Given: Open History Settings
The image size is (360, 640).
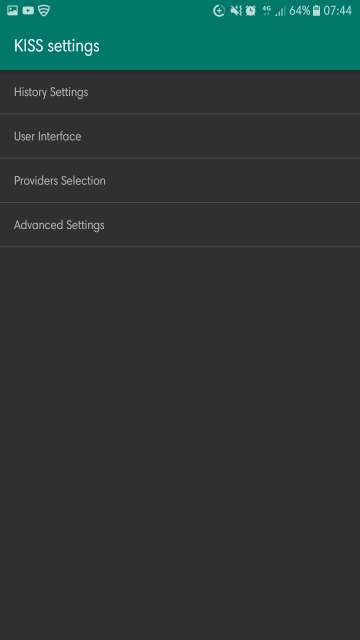Looking at the screenshot, I should click(180, 92).
